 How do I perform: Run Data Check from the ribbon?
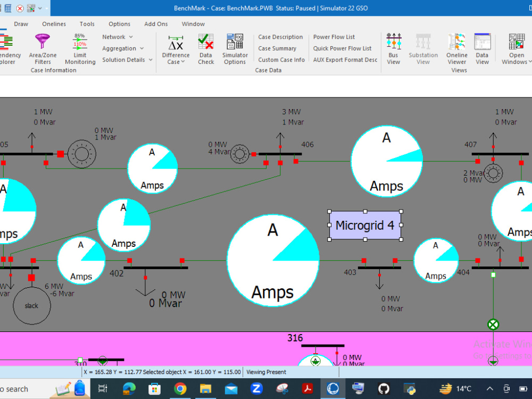[x=205, y=48]
